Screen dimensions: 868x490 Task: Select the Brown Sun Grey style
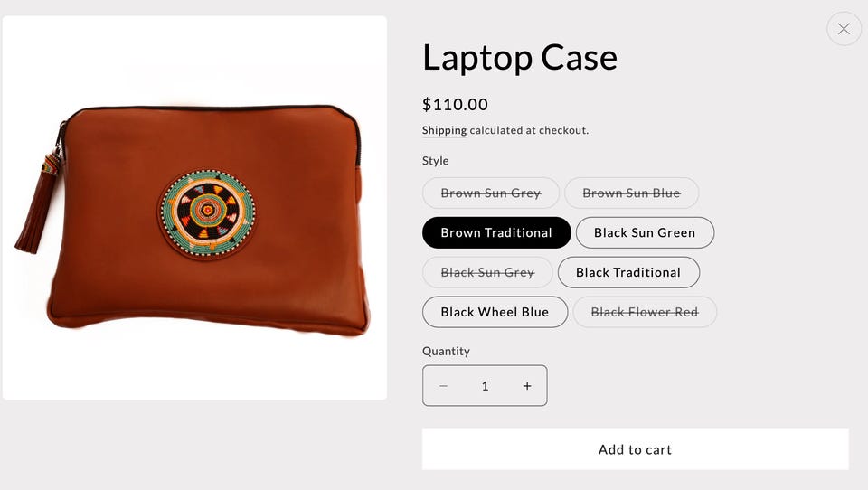(490, 193)
